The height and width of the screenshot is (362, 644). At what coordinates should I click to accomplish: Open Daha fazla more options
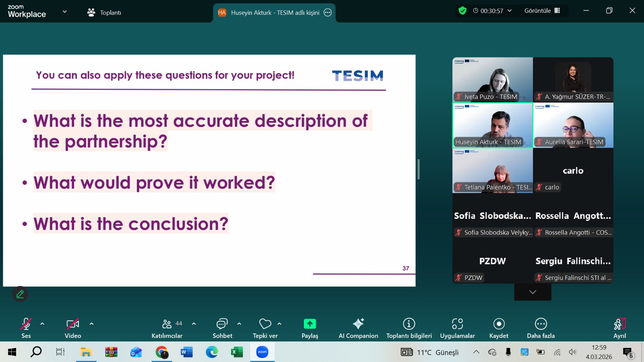pos(541,328)
